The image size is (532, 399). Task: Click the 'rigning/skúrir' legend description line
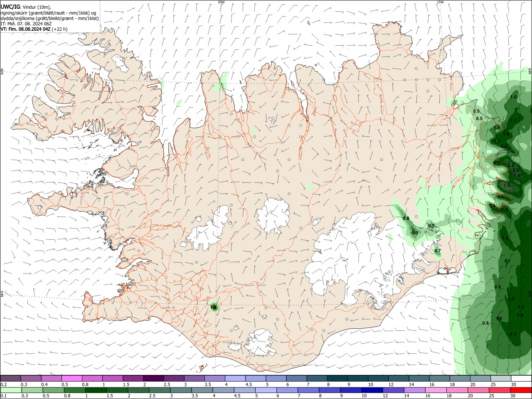[x=49, y=13]
